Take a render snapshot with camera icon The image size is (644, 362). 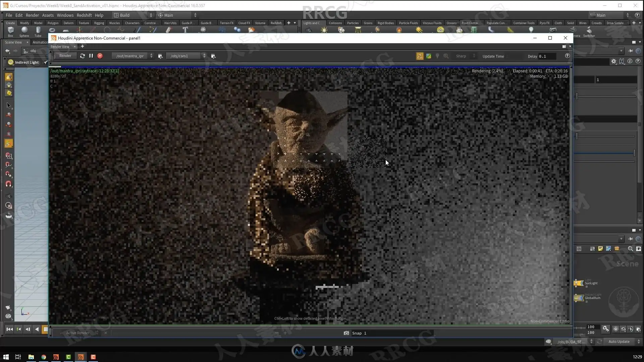point(346,333)
